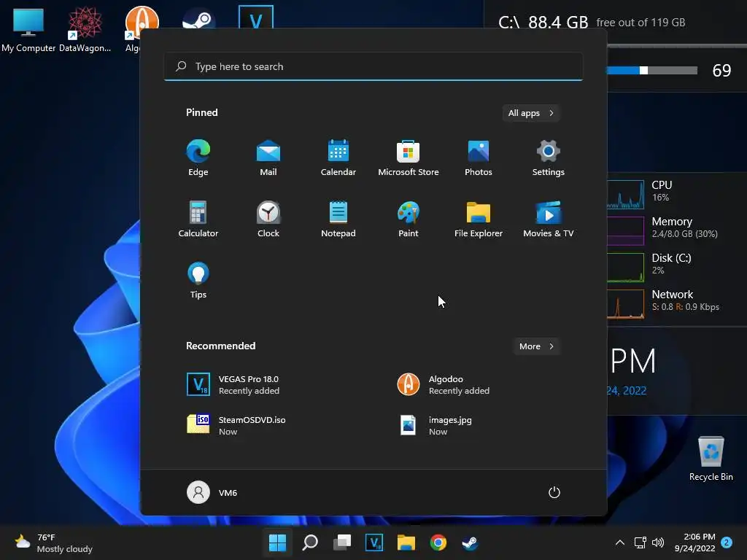The height and width of the screenshot is (560, 747).
Task: Click the C:\ free space readout
Action: [592, 23]
